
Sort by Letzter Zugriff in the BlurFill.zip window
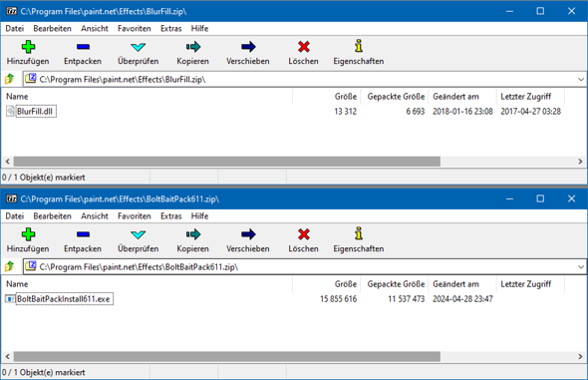530,97
